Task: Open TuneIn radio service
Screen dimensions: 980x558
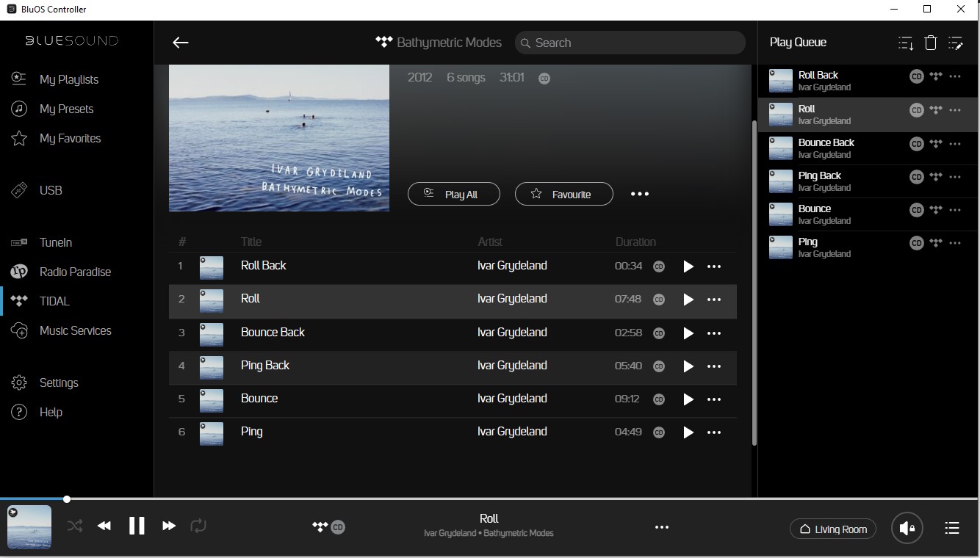Action: coord(41,242)
